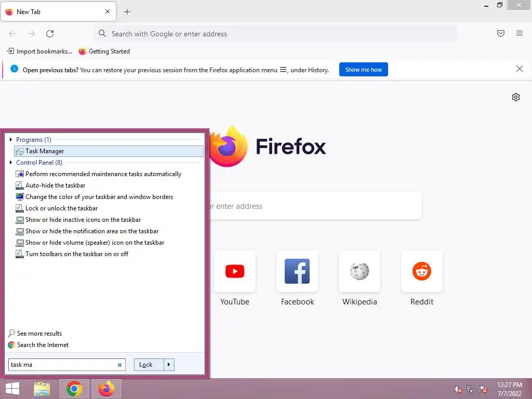
Task: Click the taskbar clock and date
Action: coord(510,389)
